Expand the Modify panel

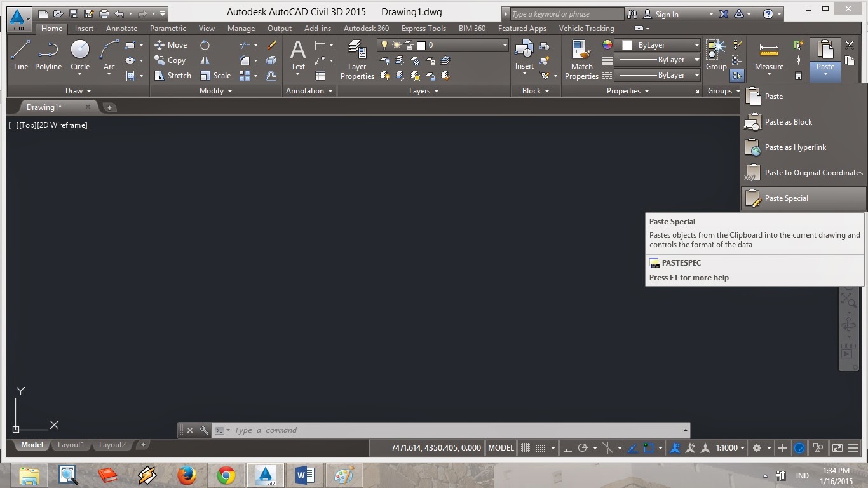[x=216, y=91]
